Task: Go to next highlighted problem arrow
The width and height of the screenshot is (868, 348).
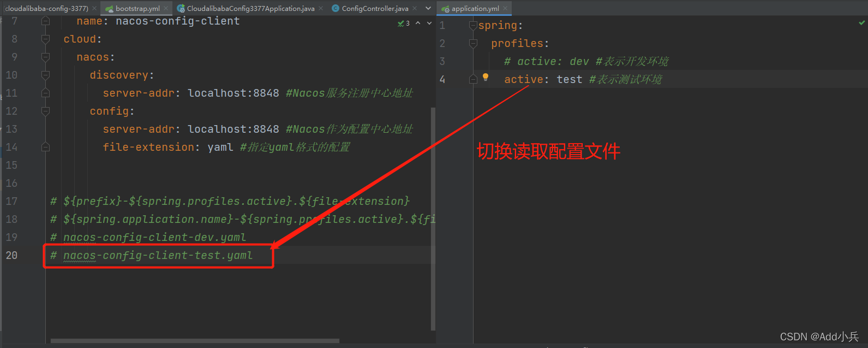Action: click(429, 23)
